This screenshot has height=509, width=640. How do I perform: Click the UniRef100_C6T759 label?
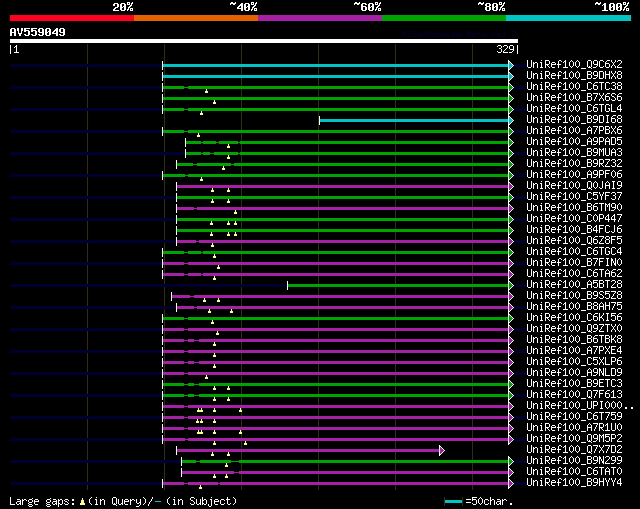point(574,417)
